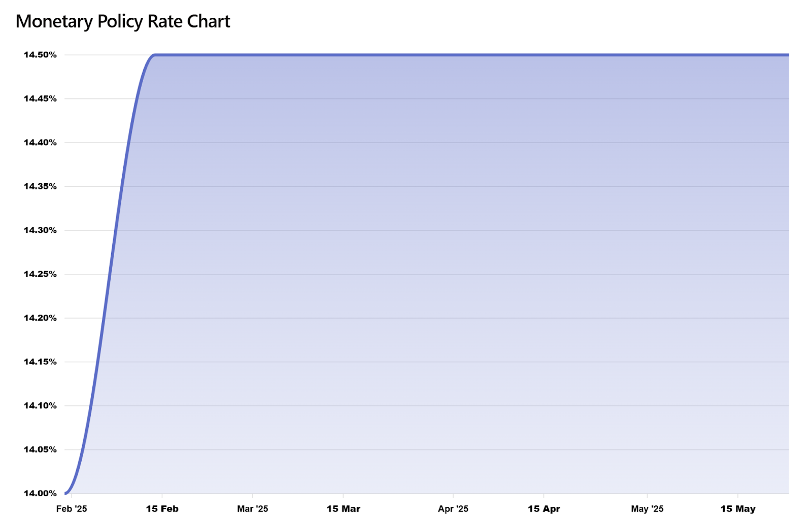Screen dimensions: 812x521
Task: Click the 14.15% y-axis label
Action: (x=40, y=362)
